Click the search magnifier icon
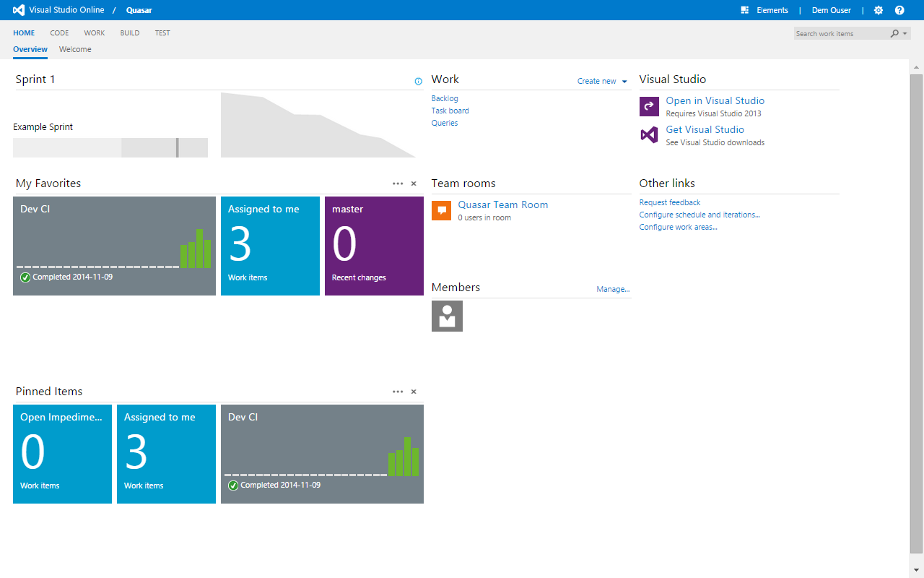 (894, 33)
